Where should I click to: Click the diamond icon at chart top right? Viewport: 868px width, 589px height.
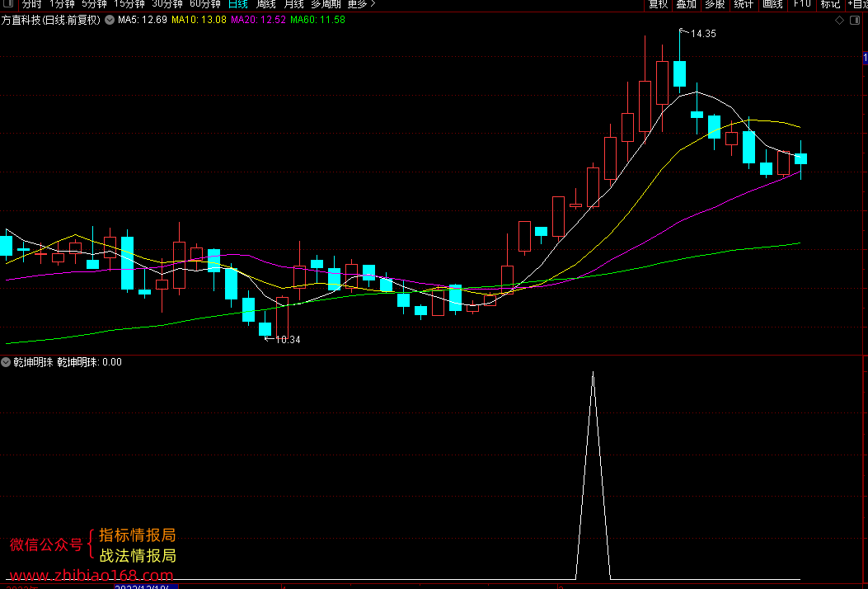pyautogui.click(x=840, y=21)
